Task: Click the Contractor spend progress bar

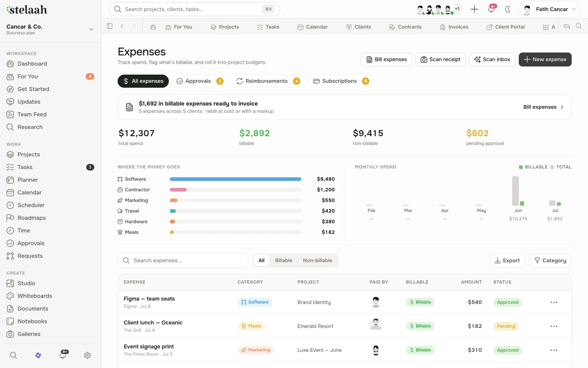Action: tap(235, 190)
